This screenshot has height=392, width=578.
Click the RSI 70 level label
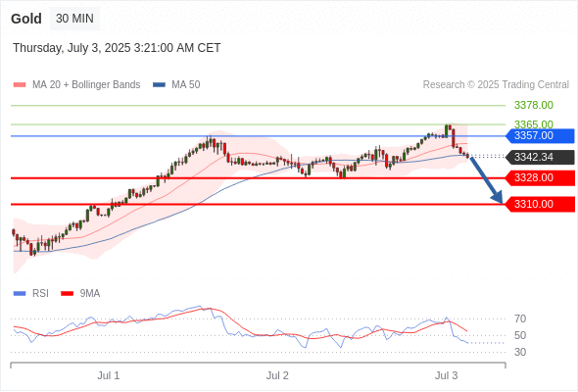click(x=520, y=318)
